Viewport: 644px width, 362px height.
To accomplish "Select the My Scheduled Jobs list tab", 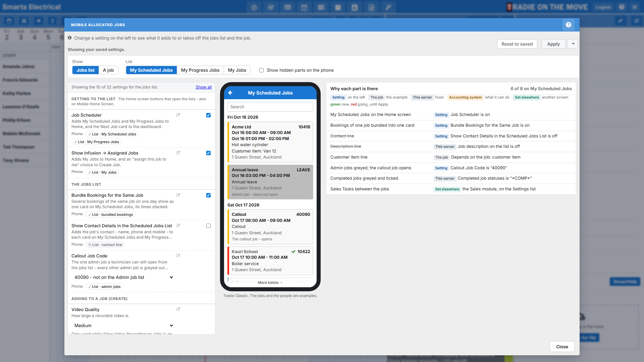I will coord(151,70).
